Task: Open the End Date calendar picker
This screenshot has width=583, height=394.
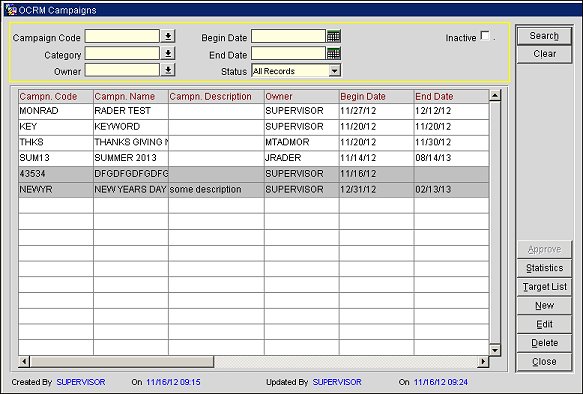Action: 334,54
